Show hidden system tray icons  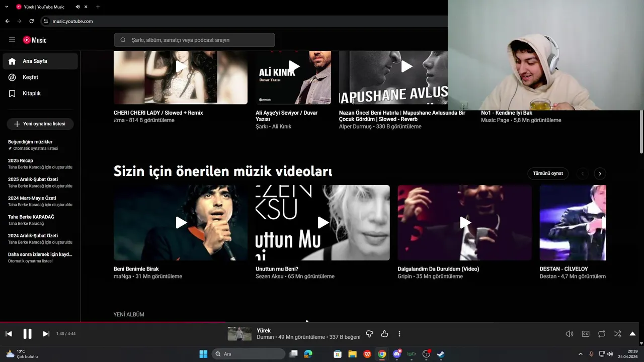coord(580,354)
